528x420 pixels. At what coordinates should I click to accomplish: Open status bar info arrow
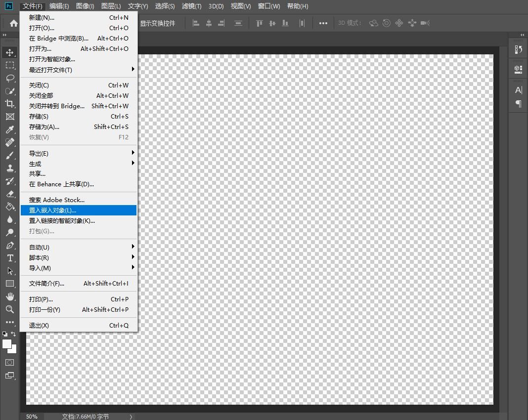coord(131,417)
